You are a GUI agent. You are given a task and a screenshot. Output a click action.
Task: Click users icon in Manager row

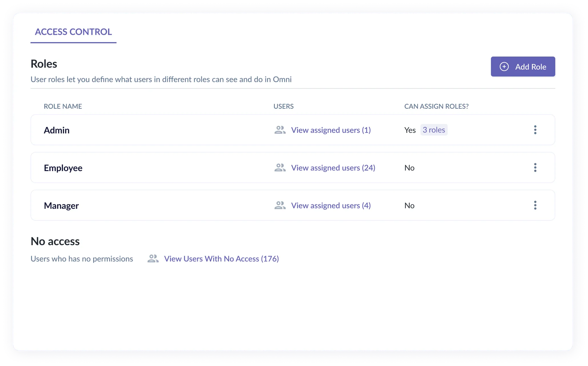280,206
